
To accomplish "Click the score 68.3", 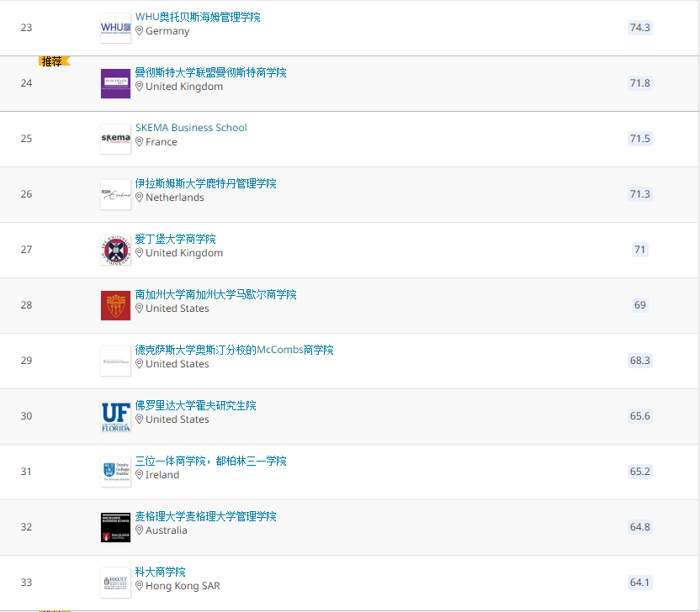I will (x=639, y=361).
